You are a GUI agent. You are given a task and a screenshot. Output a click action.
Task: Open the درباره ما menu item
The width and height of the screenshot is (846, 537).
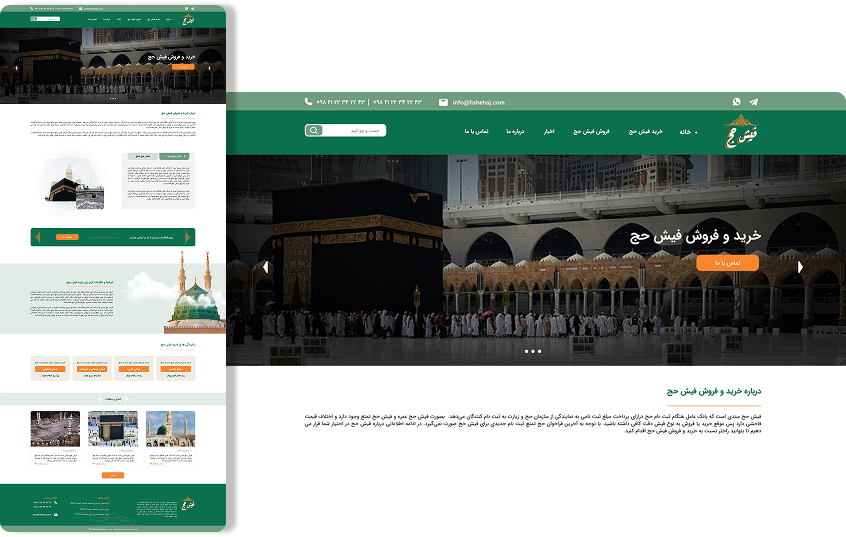[516, 132]
